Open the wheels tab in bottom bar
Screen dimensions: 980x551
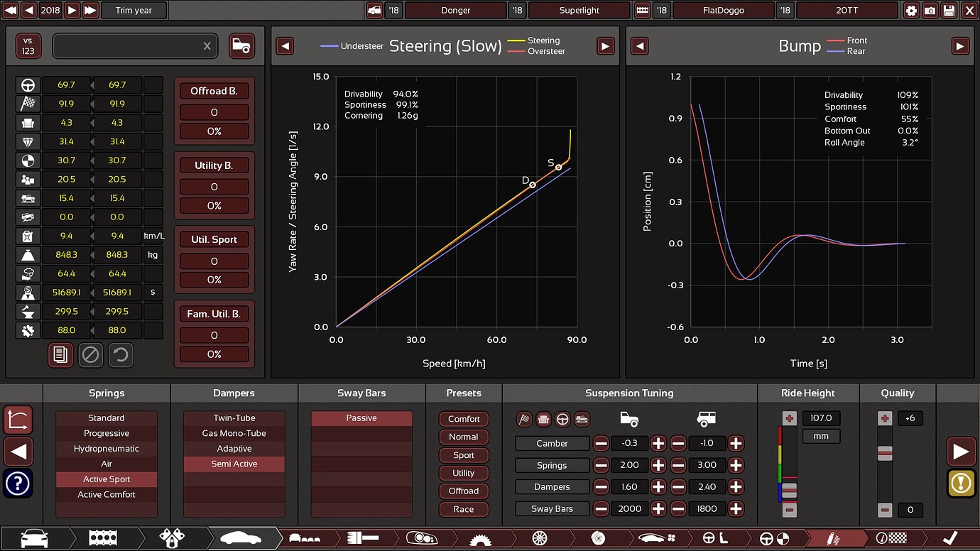click(x=540, y=538)
